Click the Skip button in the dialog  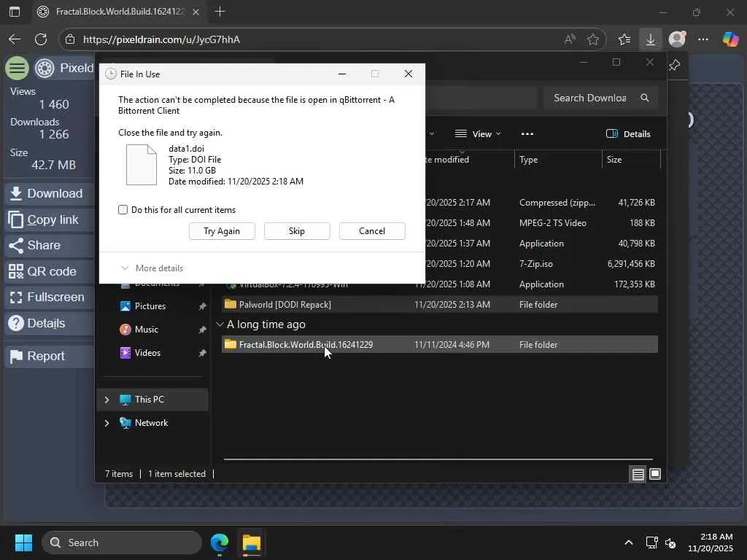(297, 231)
